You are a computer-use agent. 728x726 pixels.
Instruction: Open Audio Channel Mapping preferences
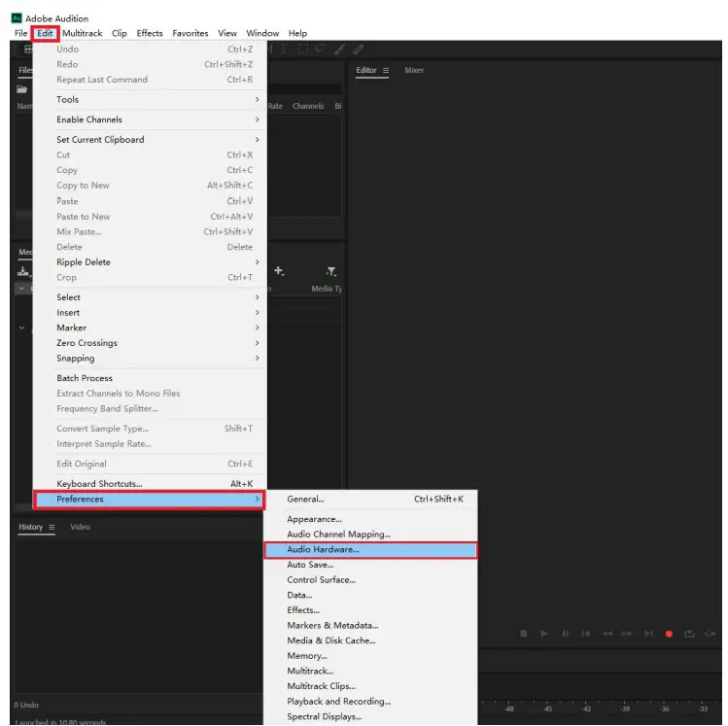(370, 535)
